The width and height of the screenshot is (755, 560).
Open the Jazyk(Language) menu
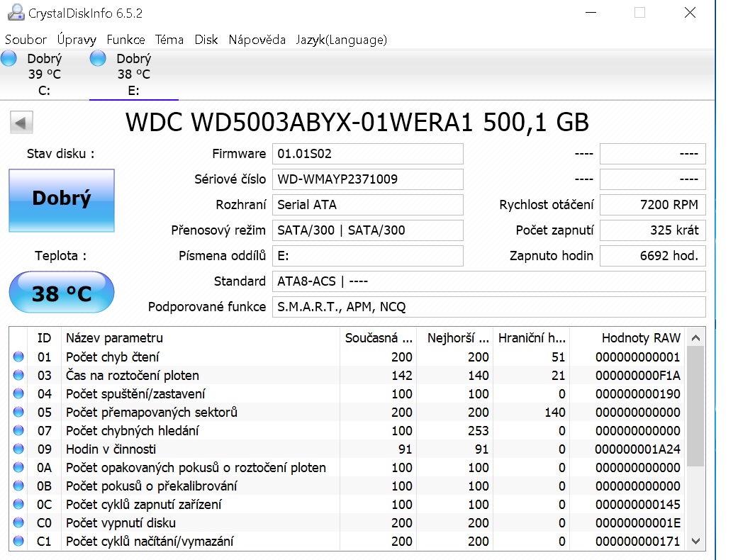point(342,40)
